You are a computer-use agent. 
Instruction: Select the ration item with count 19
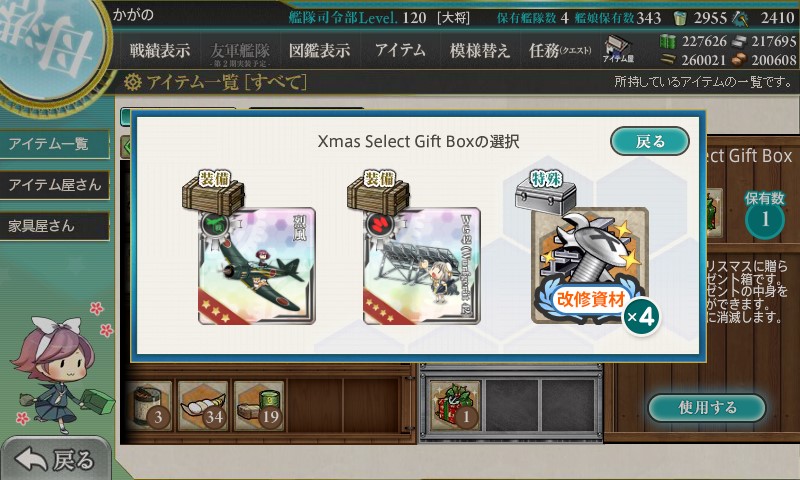pos(260,406)
